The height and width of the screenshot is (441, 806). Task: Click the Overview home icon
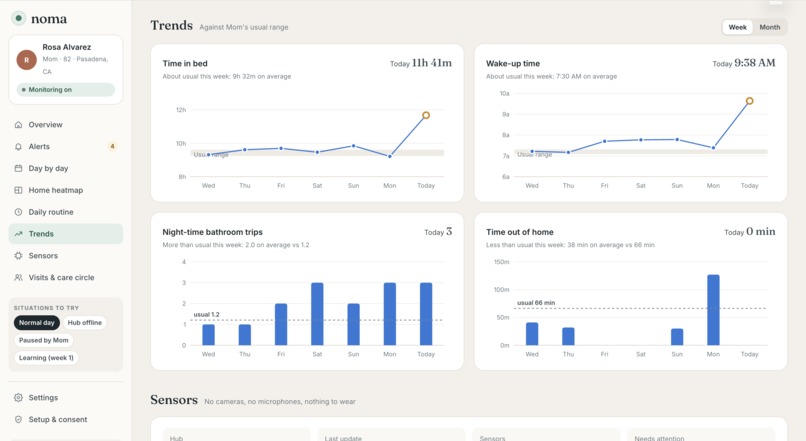point(19,125)
